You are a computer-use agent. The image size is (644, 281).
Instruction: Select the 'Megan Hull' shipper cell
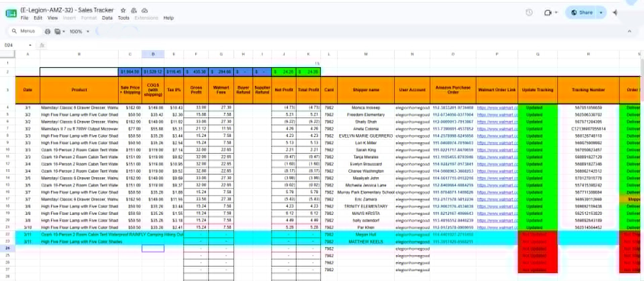[x=366, y=235]
